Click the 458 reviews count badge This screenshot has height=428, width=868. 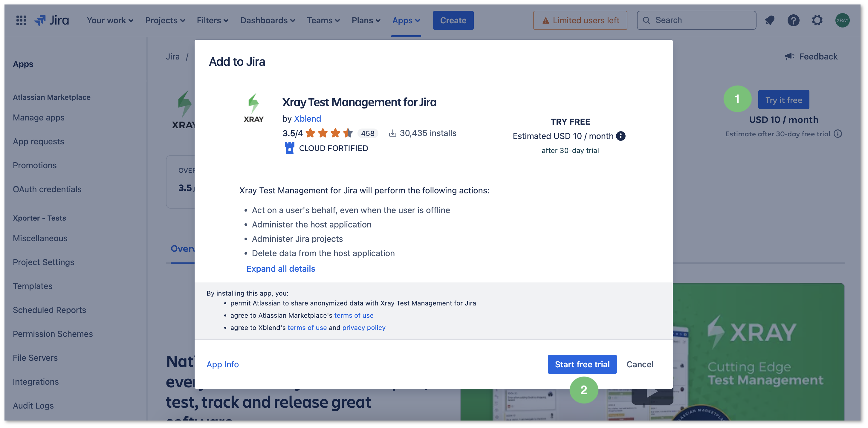pos(368,134)
